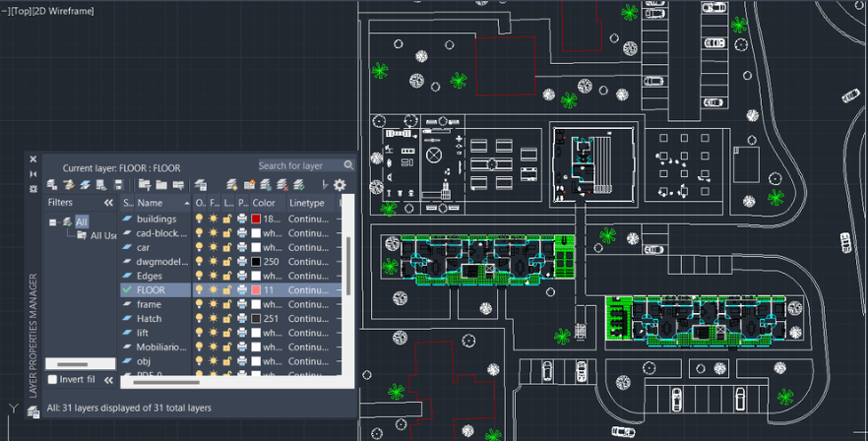Turn off the buildings layer lightbulb
Viewport: 868px width, 441px height.
click(199, 219)
